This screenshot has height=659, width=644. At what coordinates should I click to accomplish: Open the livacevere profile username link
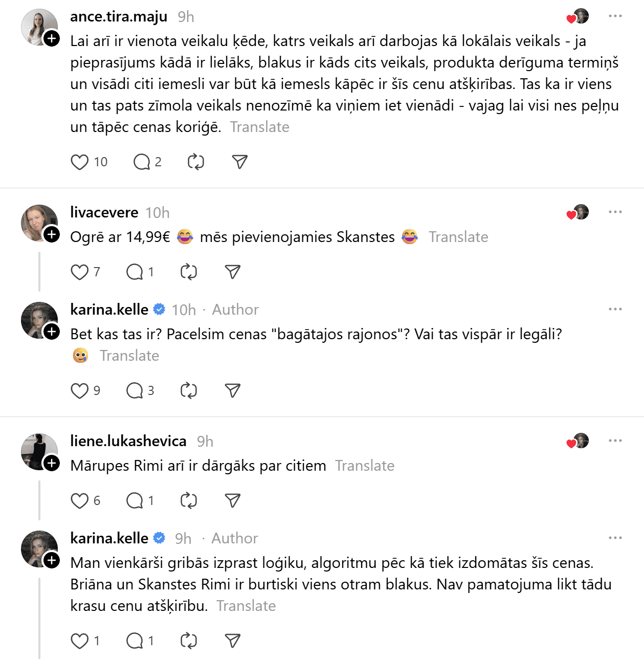pos(104,212)
